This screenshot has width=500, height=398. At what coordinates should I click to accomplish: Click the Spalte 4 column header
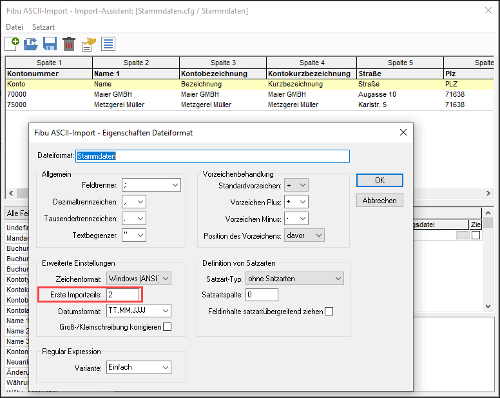click(312, 62)
